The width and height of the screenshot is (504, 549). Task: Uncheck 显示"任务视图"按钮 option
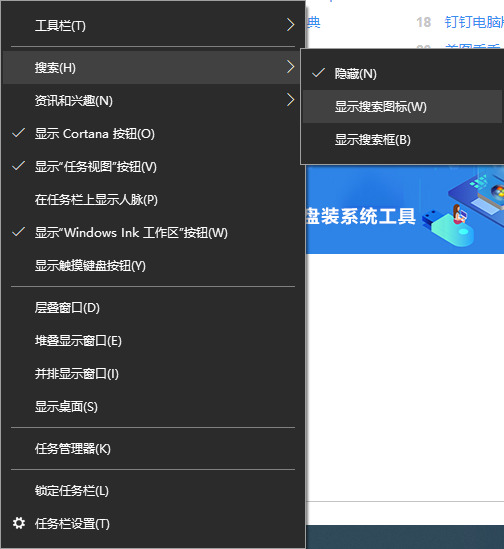click(x=19, y=166)
